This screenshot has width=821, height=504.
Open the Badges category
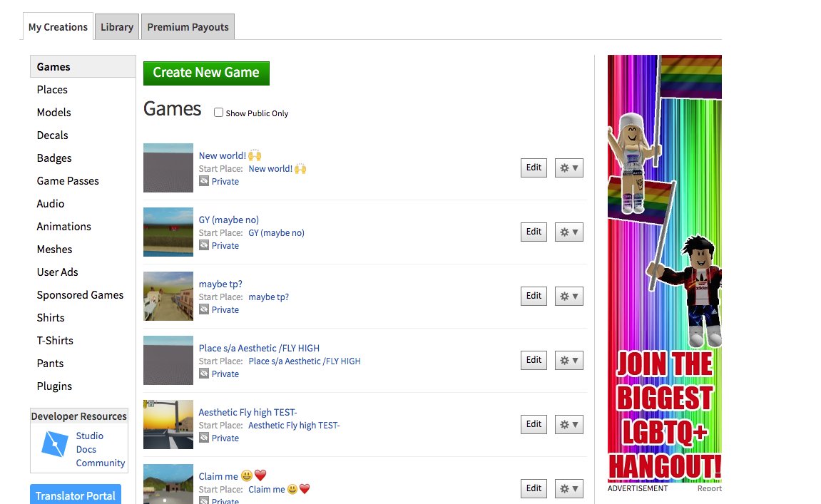pos(54,158)
